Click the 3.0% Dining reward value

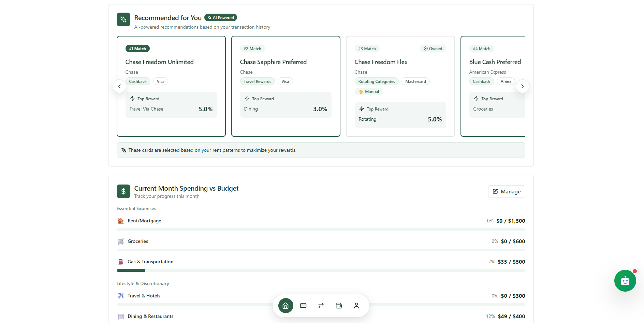[x=320, y=109]
